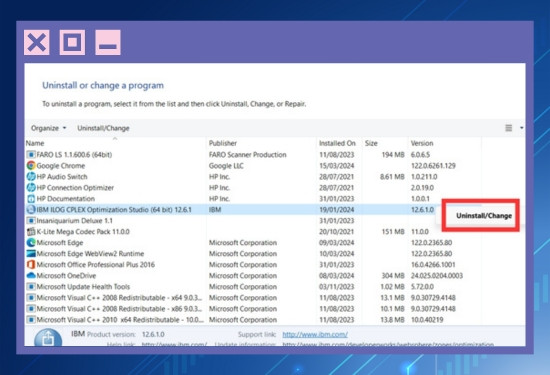Screen dimensions: 550x375
Task: Open the http://www.ibm.com/ support link
Action: (315, 334)
